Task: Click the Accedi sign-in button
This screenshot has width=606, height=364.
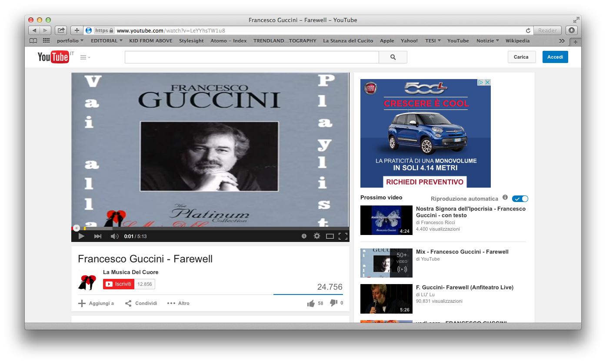Action: 555,57
